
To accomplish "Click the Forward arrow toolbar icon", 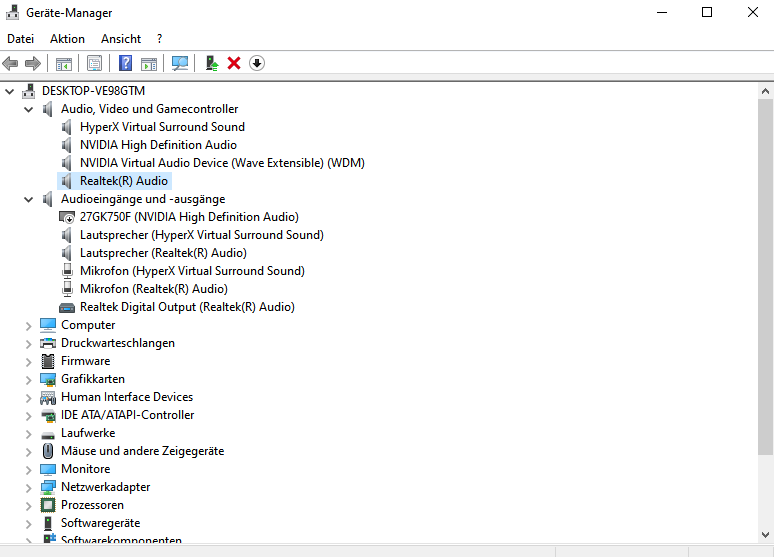I will (33, 63).
